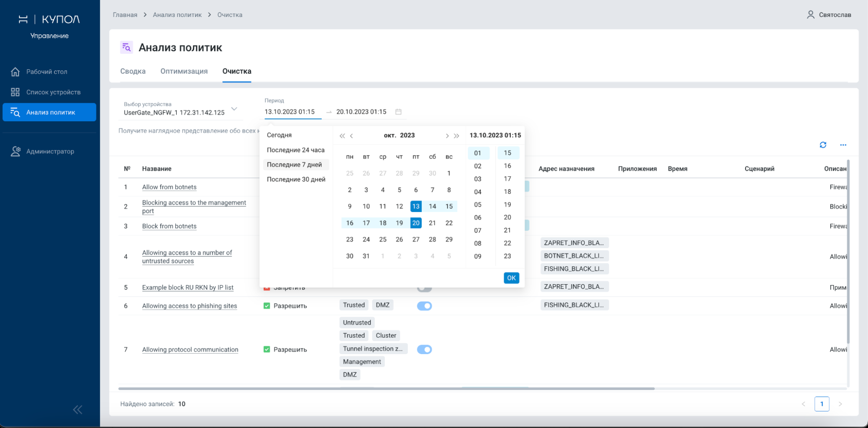
Task: Click the Святослав user profile icon
Action: click(x=810, y=15)
